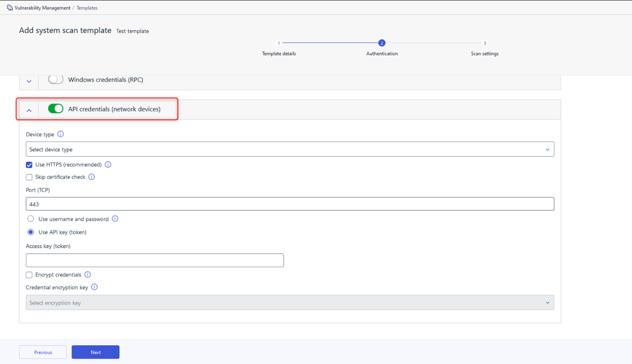Open the Select encryption key dropdown
Screen dimensions: 632x364
(290, 303)
